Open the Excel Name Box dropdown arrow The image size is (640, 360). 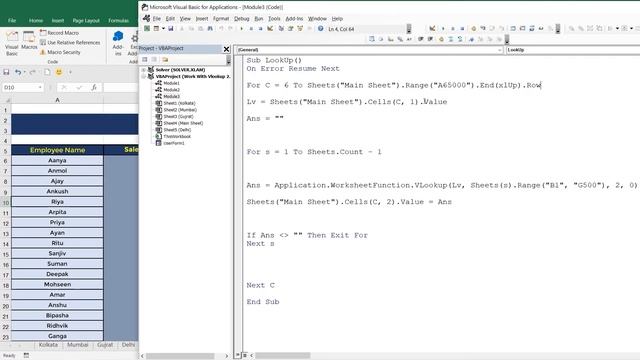40,87
